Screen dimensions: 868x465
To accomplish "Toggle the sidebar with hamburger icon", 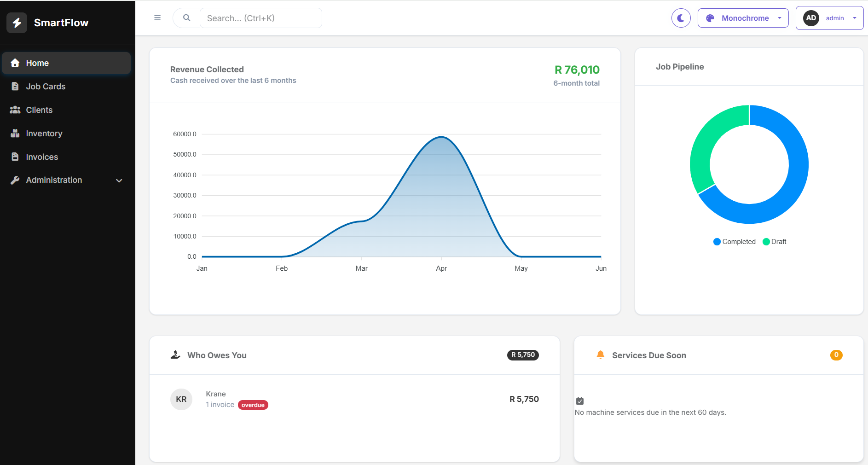I will [157, 18].
